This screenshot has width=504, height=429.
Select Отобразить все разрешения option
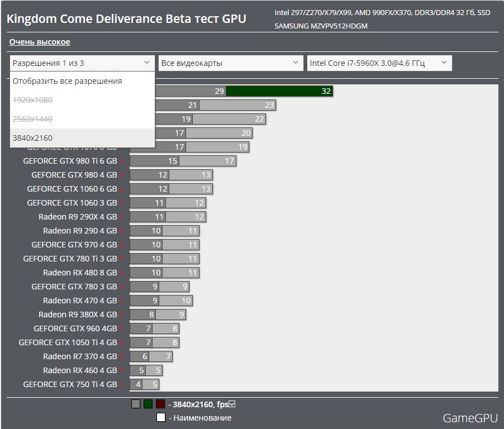82,81
